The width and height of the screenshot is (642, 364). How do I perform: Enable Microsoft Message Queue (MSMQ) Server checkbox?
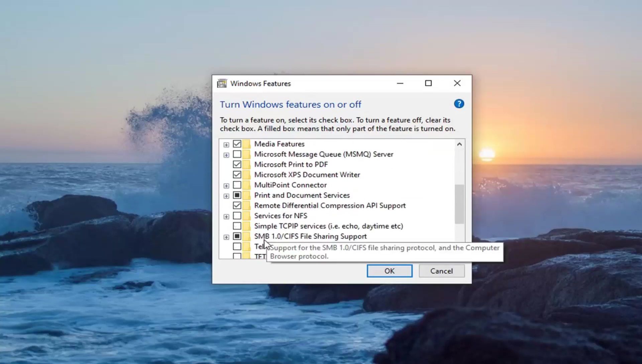coord(237,154)
